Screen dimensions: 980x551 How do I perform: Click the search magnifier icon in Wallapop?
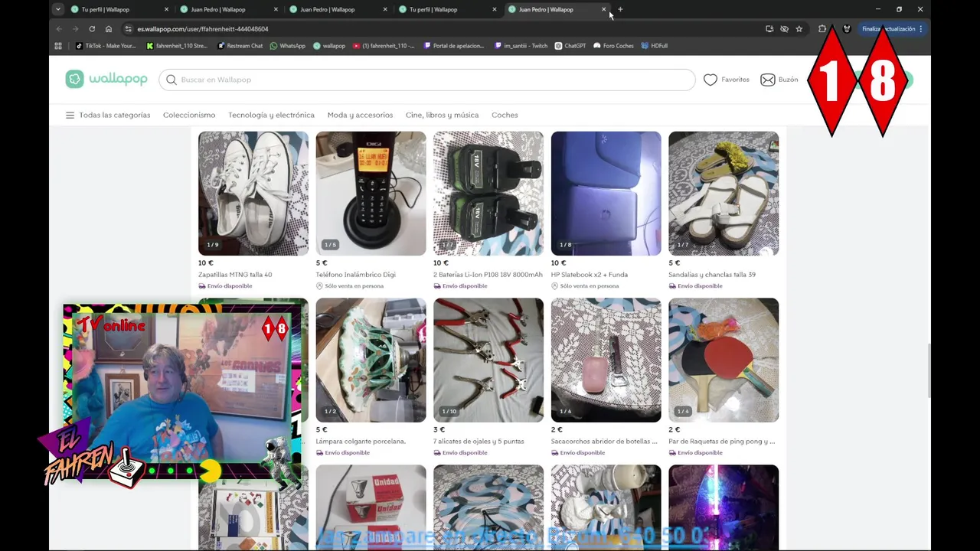coord(171,80)
